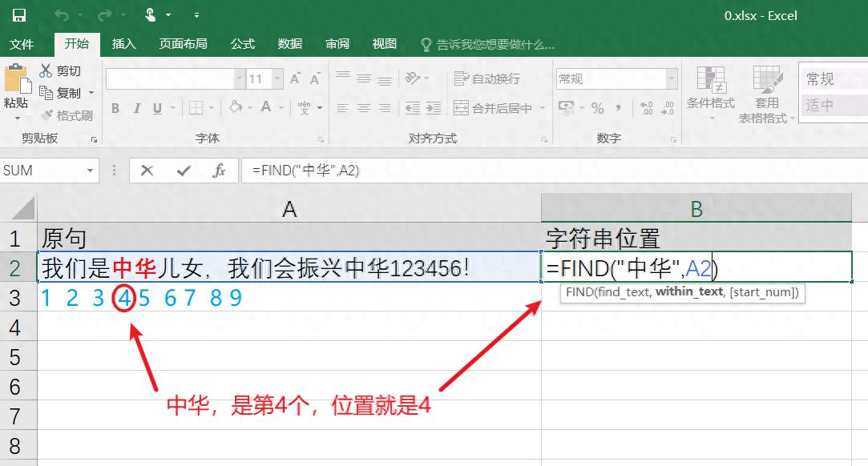Viewport: 868px width, 466px height.
Task: Click the confirm checkmark formula button
Action: [x=184, y=171]
